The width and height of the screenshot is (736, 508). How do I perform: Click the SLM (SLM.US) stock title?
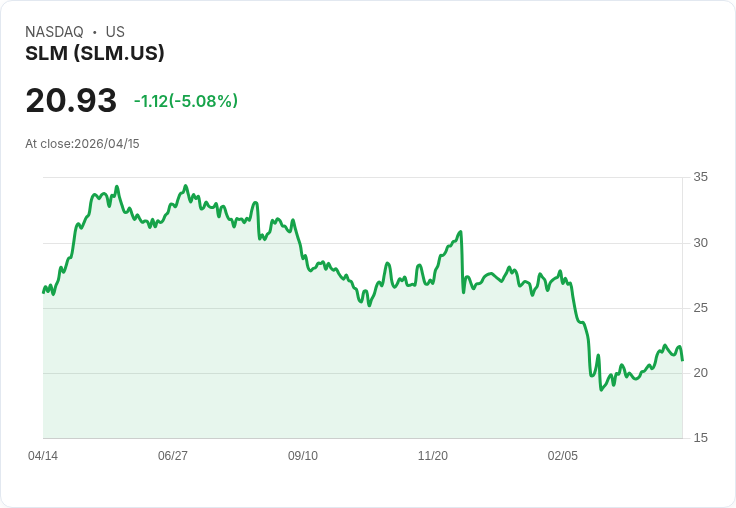pos(95,53)
